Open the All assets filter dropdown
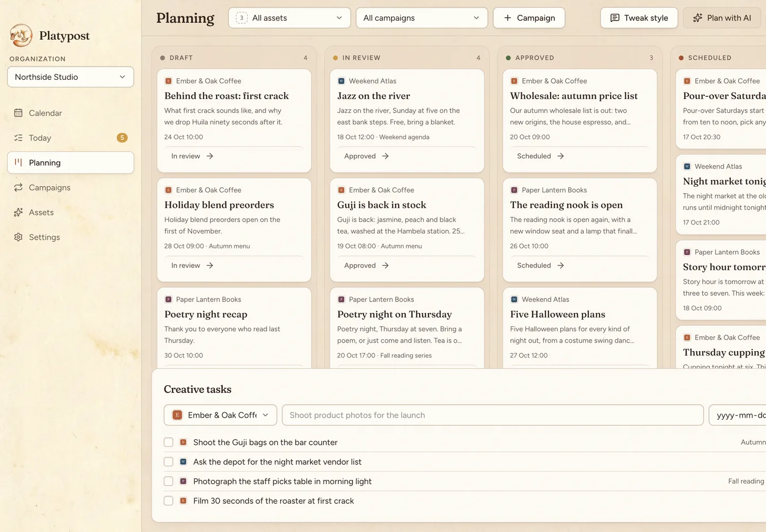The image size is (766, 532). tap(289, 18)
